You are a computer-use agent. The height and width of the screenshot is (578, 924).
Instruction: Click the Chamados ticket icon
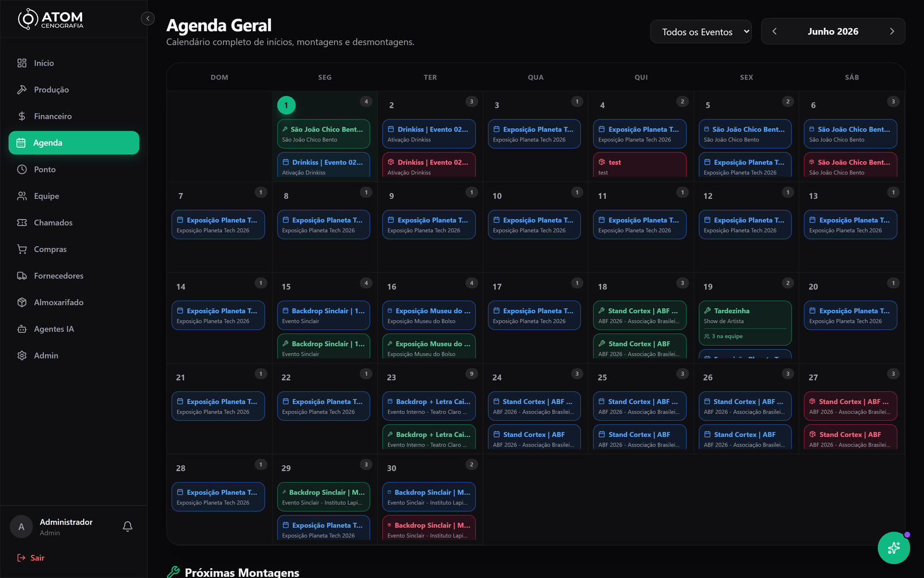click(x=22, y=223)
